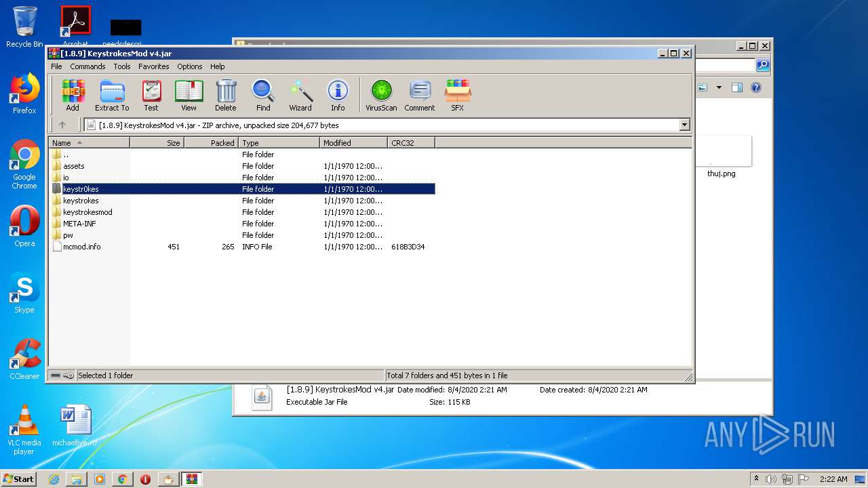Open Firefox desktop shortcut
This screenshot has width=868, height=488.
pyautogui.click(x=24, y=94)
